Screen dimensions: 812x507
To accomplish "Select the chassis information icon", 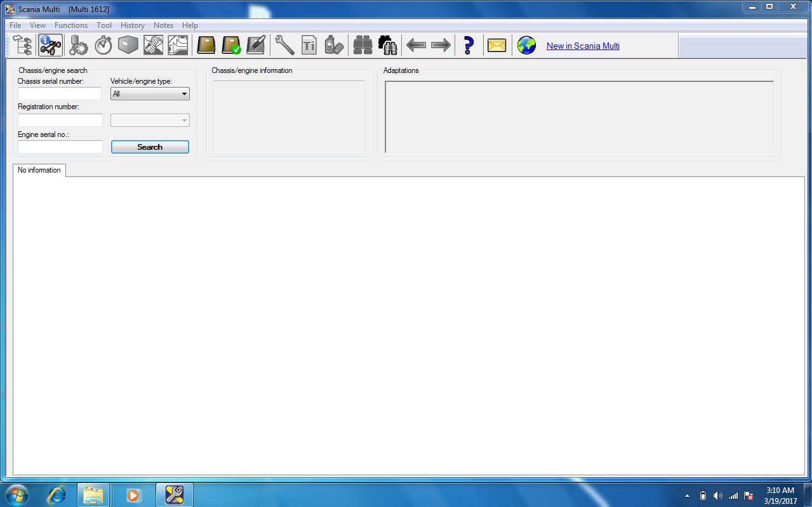I will click(51, 46).
